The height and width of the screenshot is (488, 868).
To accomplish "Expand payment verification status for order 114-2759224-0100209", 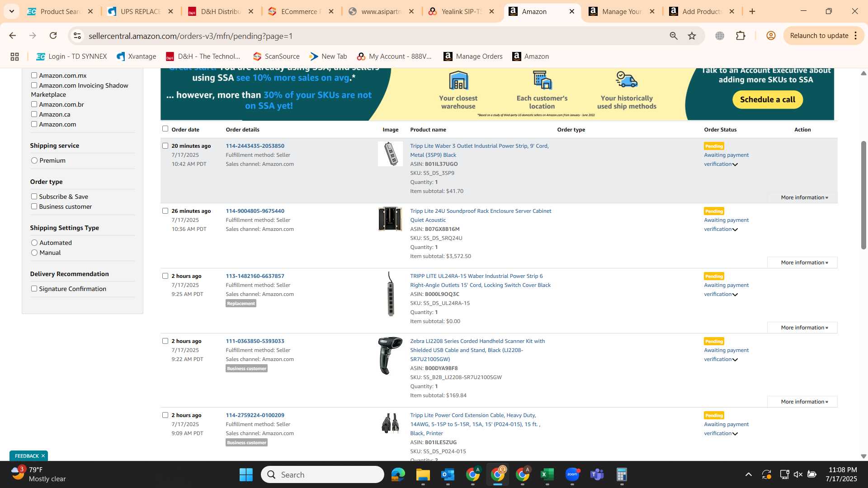I will [x=735, y=434].
